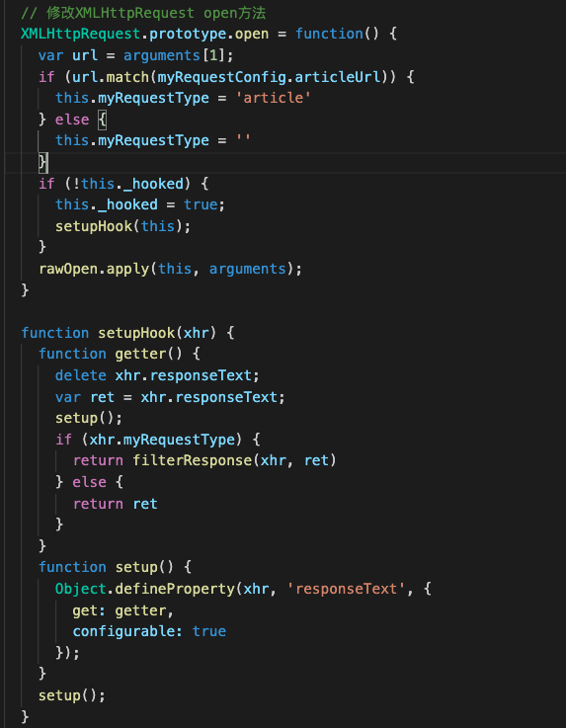Screen dimensions: 566x728
Task: Click 'responseText' in the delete line
Action: [201, 375]
